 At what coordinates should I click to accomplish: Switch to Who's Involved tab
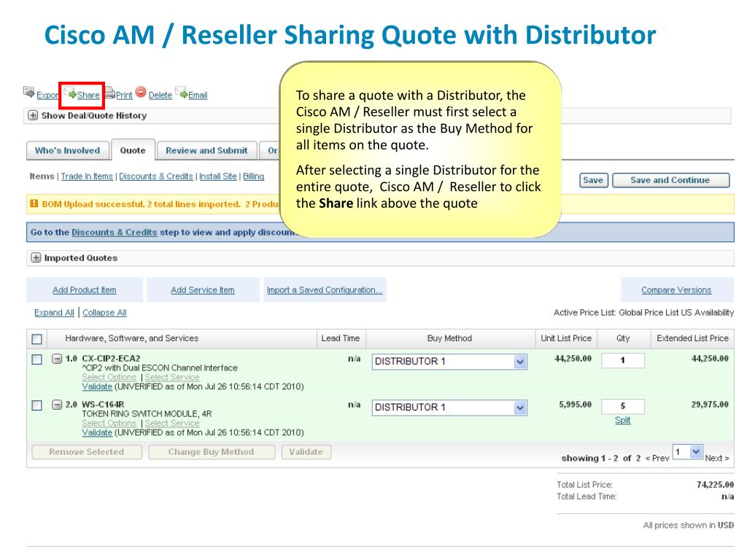point(67,150)
